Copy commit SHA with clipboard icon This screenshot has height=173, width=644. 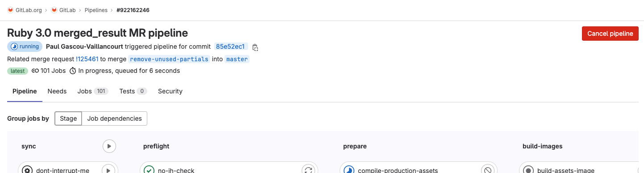pos(255,47)
